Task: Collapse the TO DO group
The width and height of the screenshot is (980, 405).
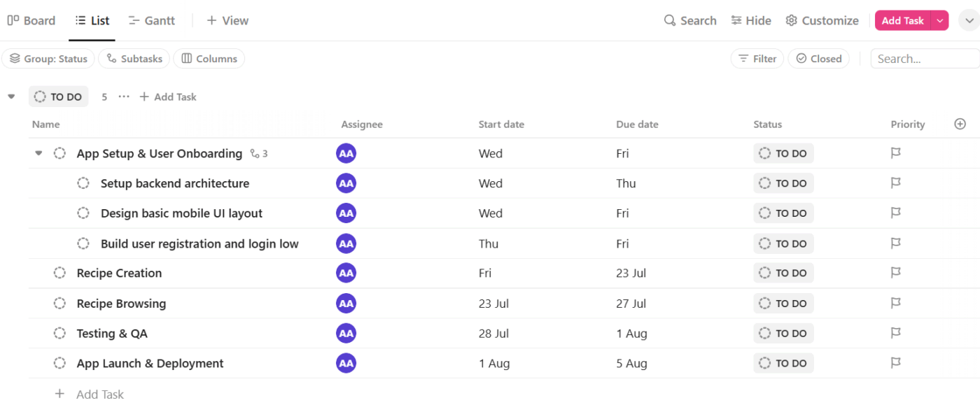Action: click(11, 97)
